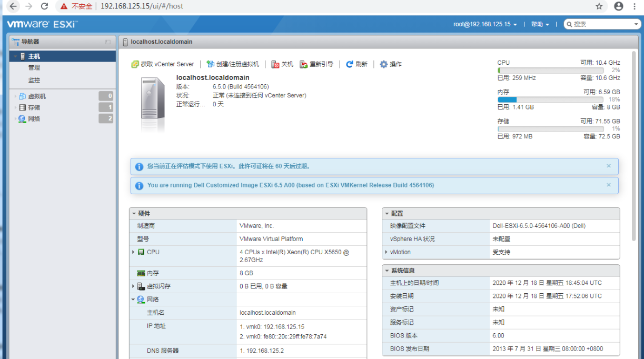The image size is (644, 359).
Task: Click browser bookmark star icon
Action: coord(599,6)
